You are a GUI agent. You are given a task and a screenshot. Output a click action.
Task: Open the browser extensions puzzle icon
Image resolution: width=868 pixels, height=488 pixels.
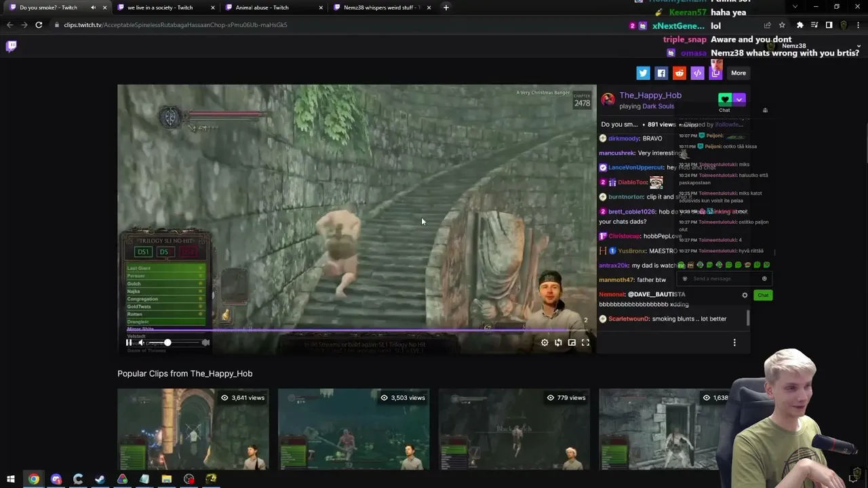(800, 25)
